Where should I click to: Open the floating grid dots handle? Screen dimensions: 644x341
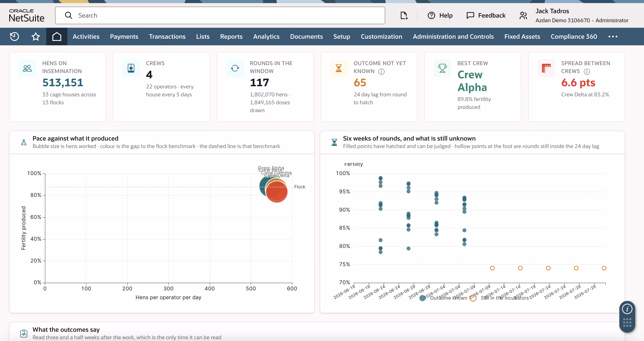(627, 322)
